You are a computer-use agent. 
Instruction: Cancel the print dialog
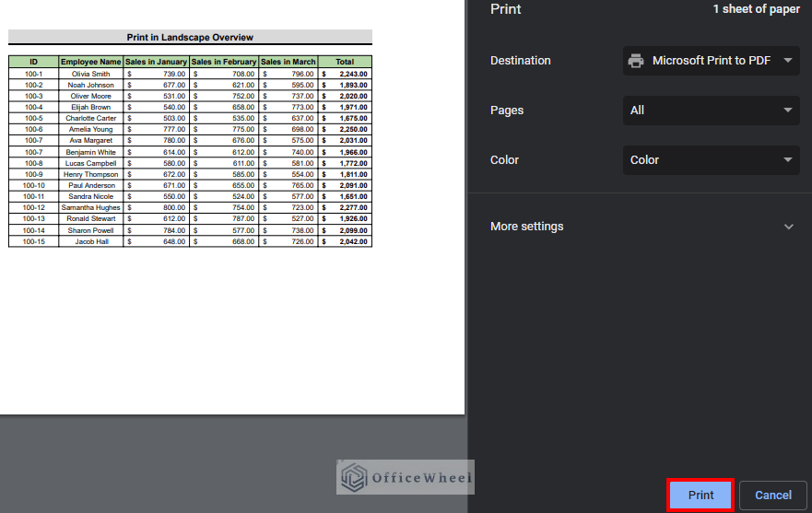click(772, 495)
